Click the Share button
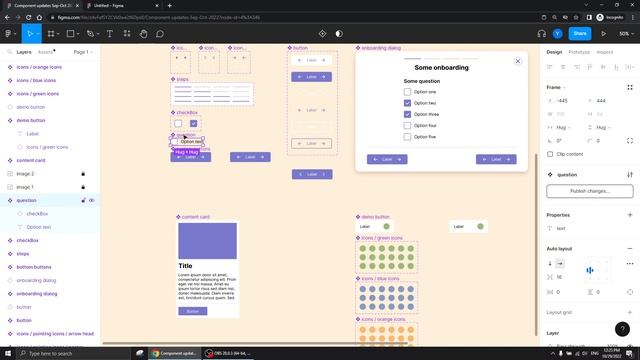The height and width of the screenshot is (360, 640). tap(580, 34)
